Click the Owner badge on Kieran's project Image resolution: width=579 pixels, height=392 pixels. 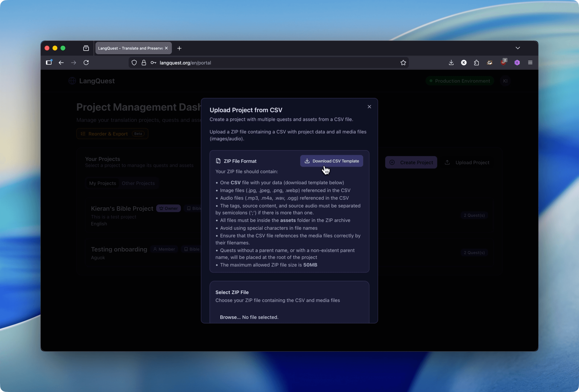click(168, 208)
